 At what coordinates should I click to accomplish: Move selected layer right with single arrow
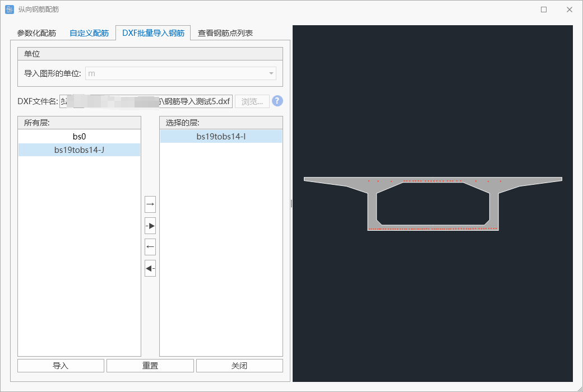point(150,204)
